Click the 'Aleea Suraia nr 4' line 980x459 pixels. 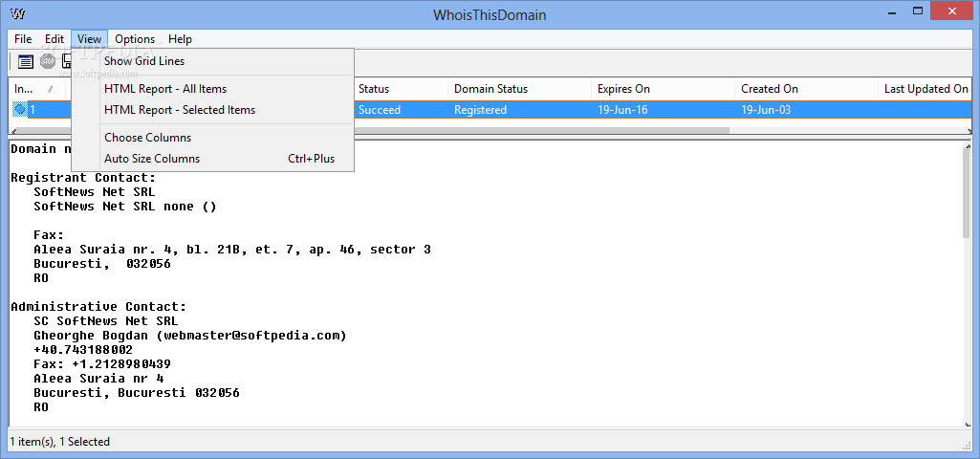98,379
